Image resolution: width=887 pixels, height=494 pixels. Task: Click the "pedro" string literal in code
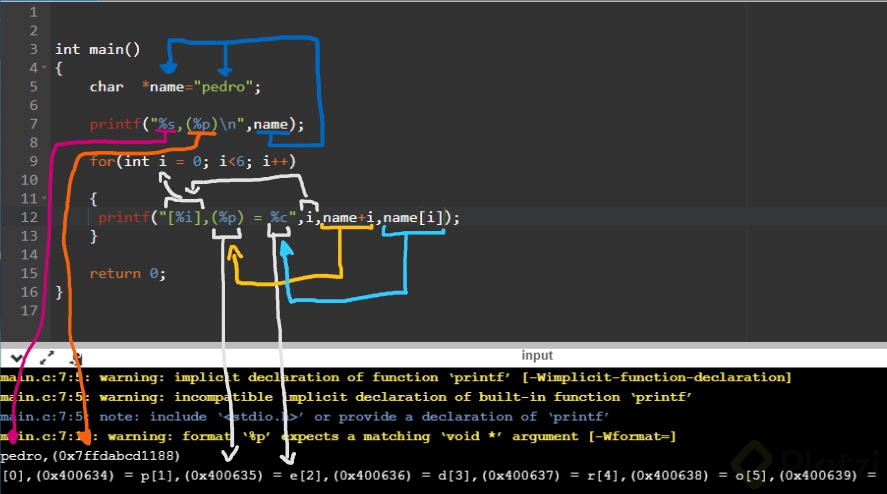[x=223, y=87]
